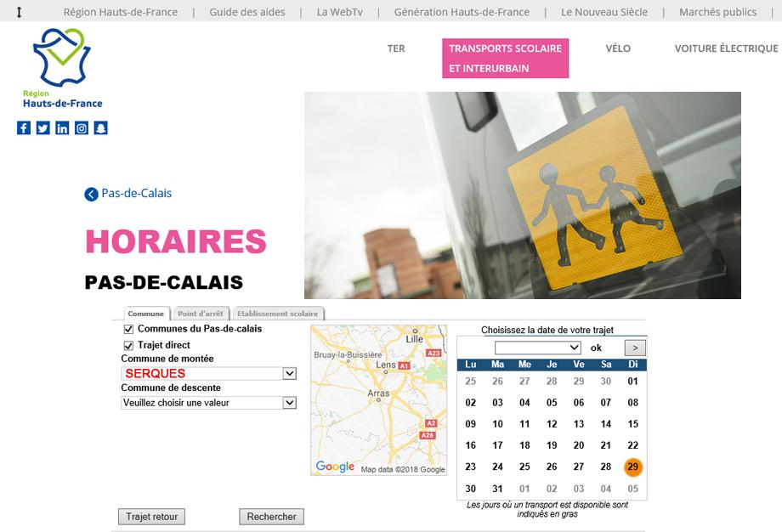Go to next month in the calendar

[x=635, y=348]
